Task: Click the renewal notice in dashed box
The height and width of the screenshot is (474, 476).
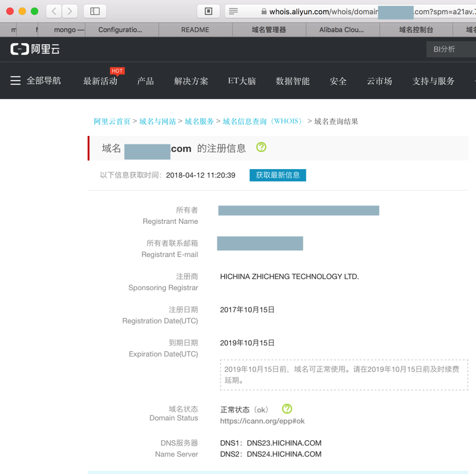Action: point(344,374)
